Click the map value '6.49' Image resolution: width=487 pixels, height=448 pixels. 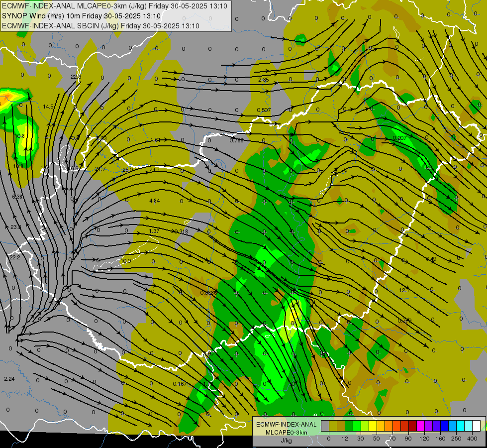click(x=431, y=259)
